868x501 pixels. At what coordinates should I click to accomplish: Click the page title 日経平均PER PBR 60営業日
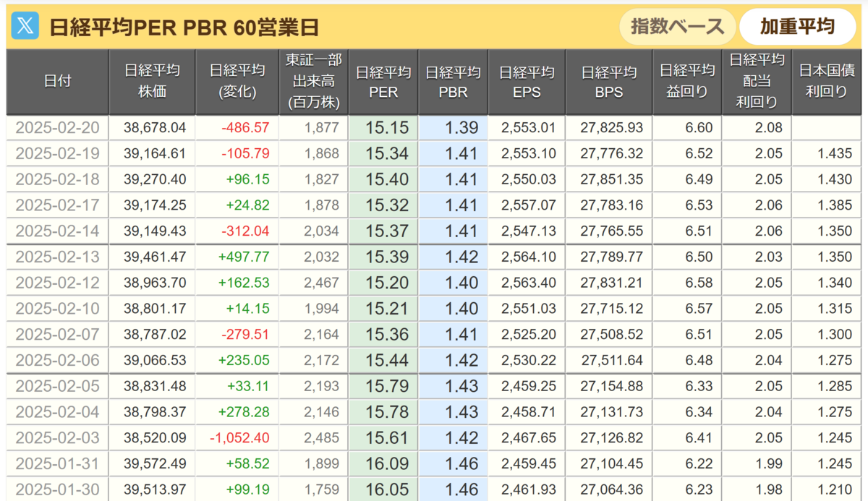(184, 27)
